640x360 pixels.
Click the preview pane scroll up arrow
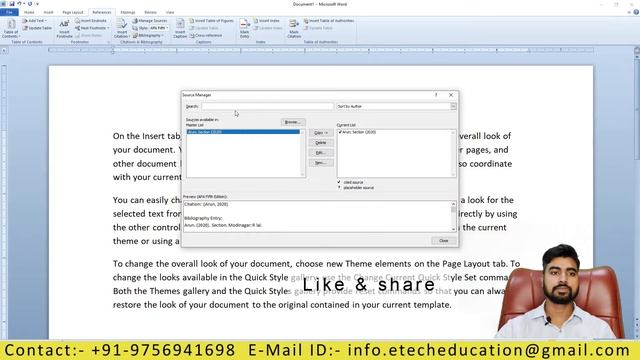point(453,204)
